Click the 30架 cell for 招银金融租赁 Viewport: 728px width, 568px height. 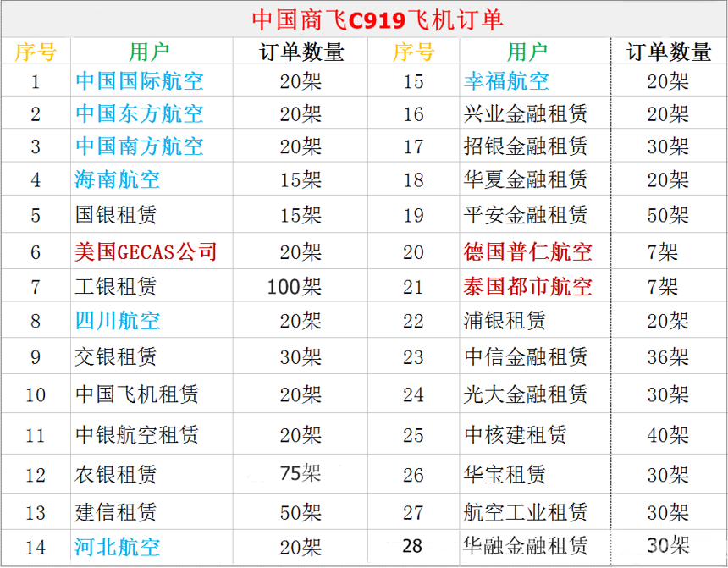click(x=669, y=146)
